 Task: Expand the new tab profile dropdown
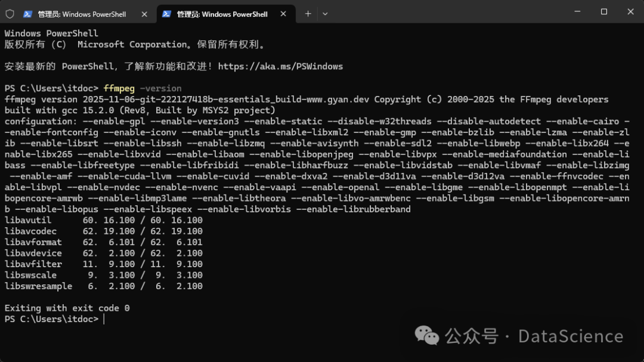pyautogui.click(x=325, y=14)
